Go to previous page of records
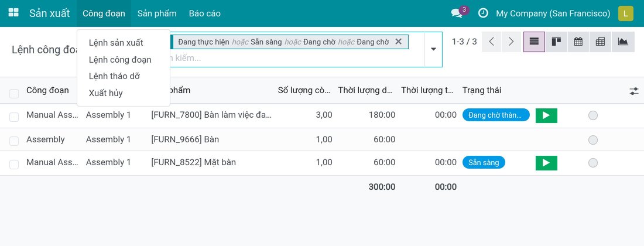This screenshot has width=644, height=246. [492, 42]
